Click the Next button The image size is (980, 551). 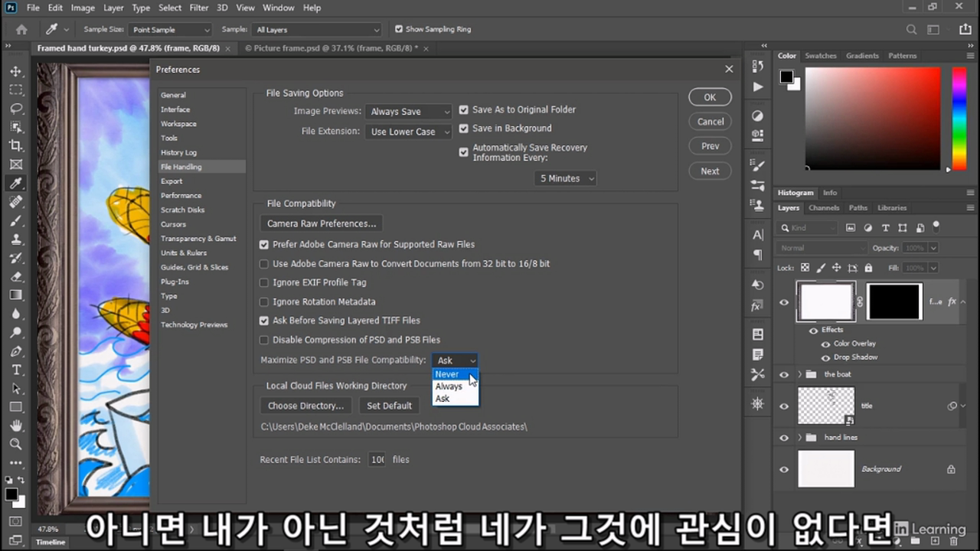pyautogui.click(x=710, y=171)
